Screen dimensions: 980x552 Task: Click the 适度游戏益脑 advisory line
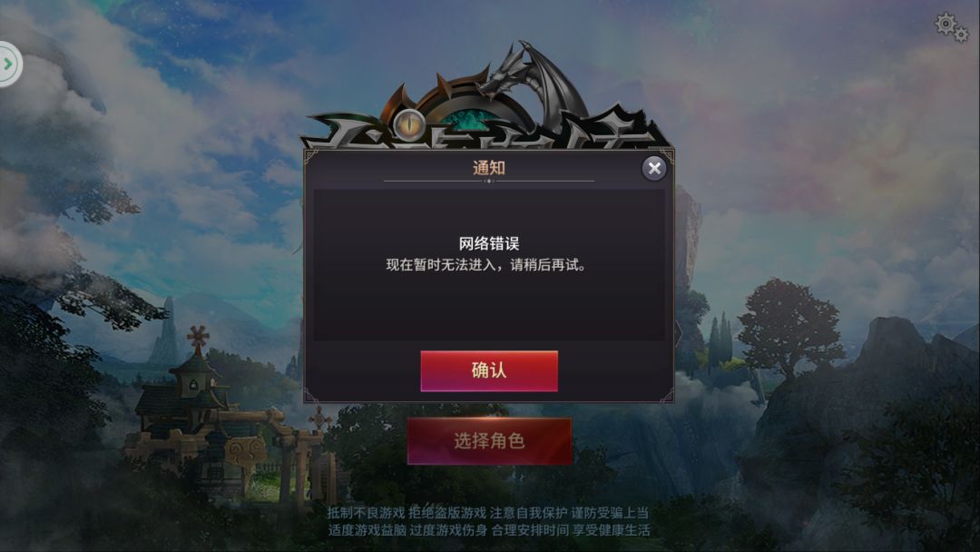[x=489, y=530]
